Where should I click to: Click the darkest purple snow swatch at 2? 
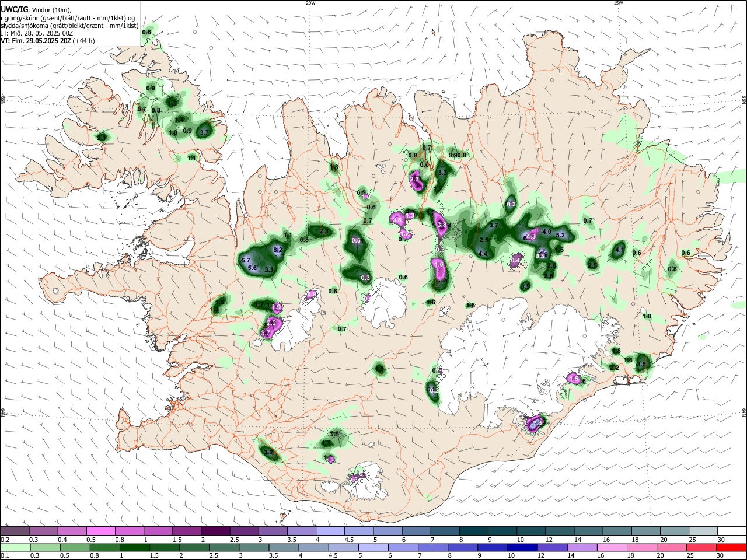[x=215, y=531]
